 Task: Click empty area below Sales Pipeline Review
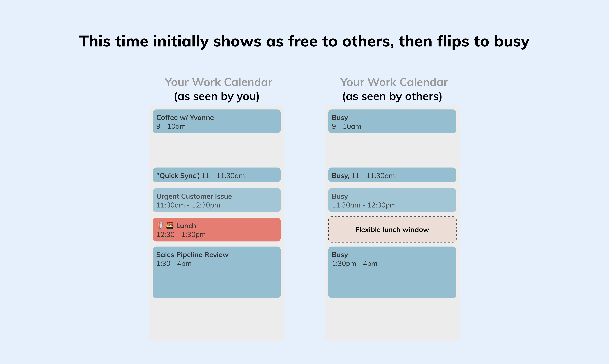(x=217, y=319)
